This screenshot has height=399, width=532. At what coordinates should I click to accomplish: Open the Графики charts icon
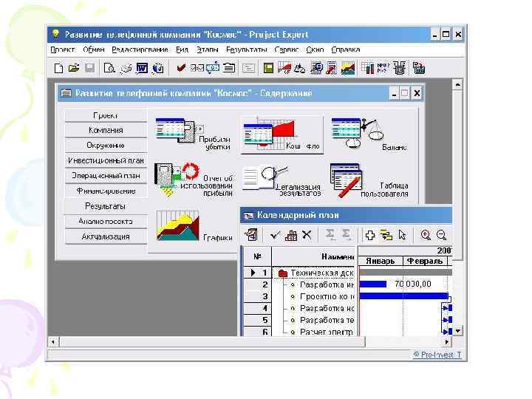pyautogui.click(x=194, y=227)
